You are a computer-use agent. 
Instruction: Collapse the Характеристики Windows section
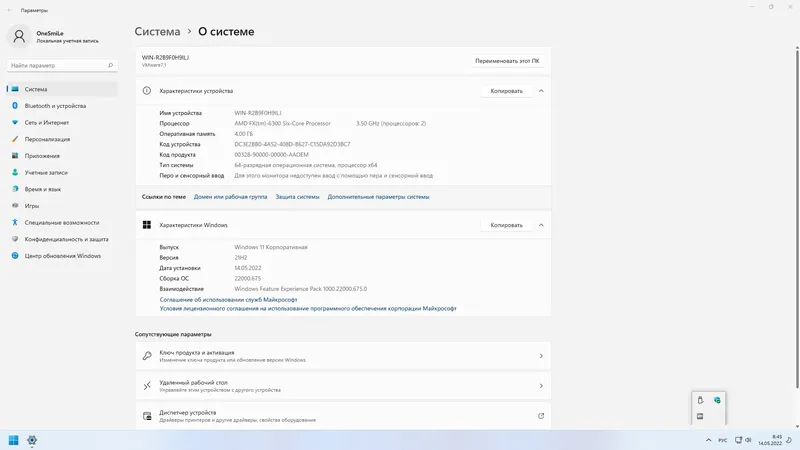pyautogui.click(x=541, y=225)
